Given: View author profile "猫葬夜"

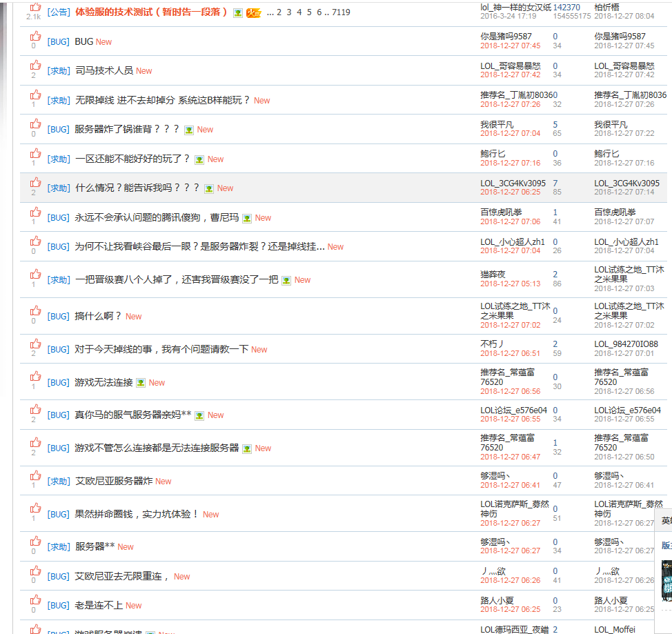Looking at the screenshot, I should [493, 274].
